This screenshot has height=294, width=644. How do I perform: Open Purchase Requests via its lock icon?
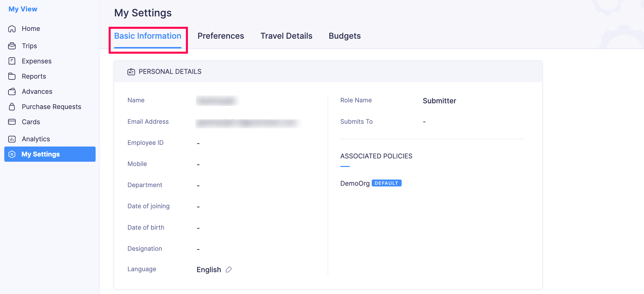[x=12, y=107]
